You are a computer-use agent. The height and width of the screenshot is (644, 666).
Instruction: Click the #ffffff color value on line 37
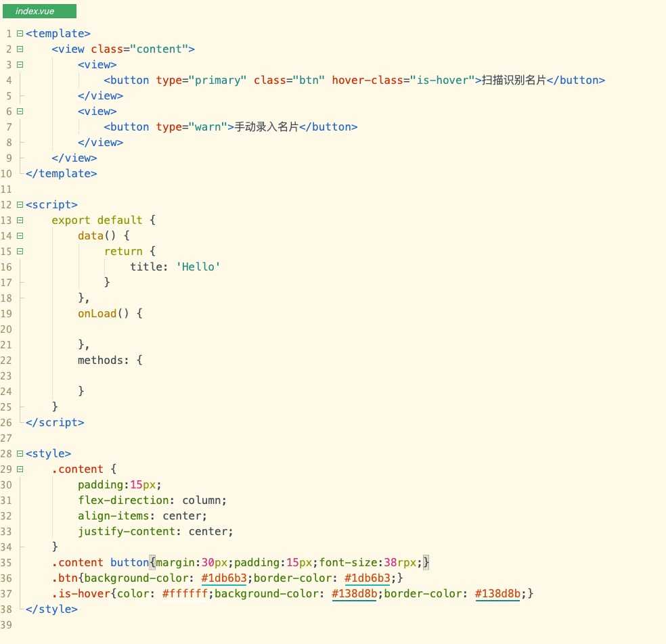(185, 593)
